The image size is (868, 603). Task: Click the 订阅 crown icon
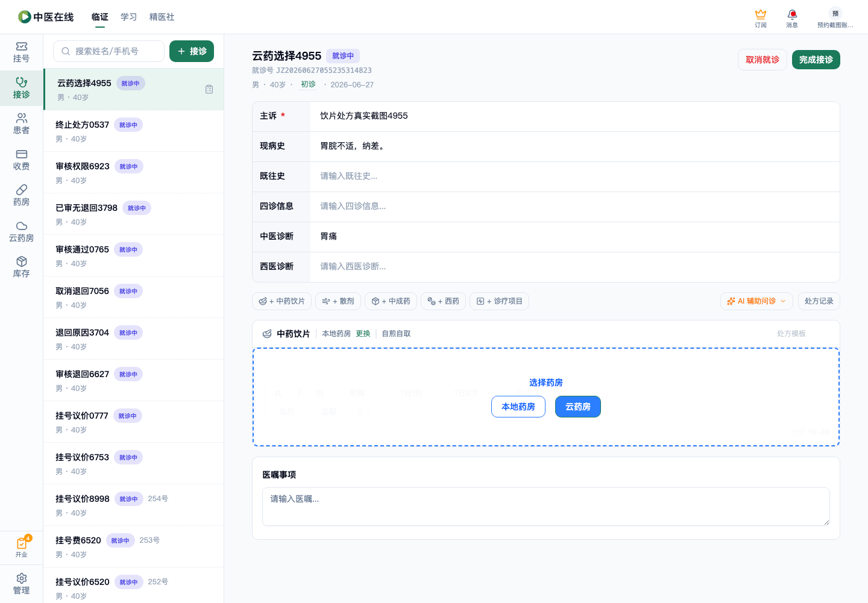click(761, 18)
